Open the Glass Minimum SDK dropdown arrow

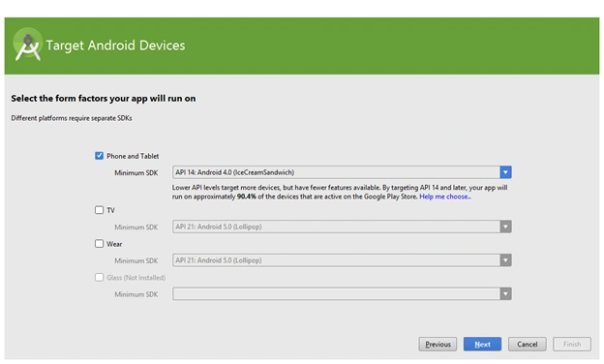(505, 294)
